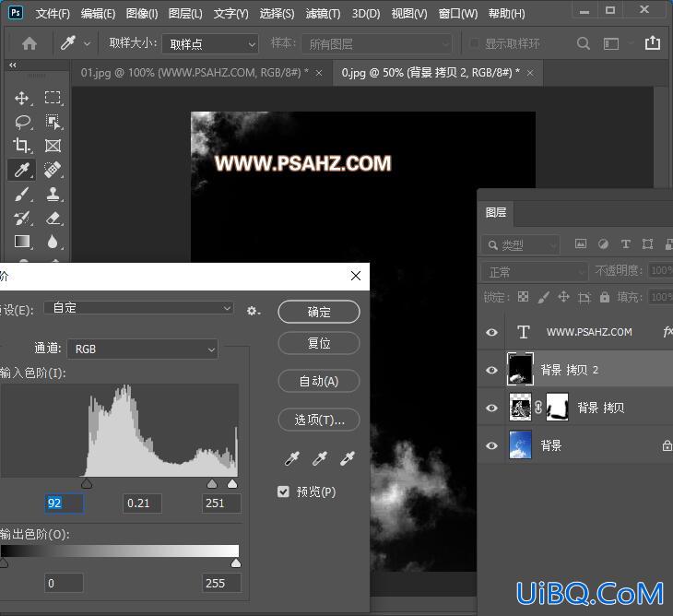Select the Object Selection tool
Screen dimensions: 673x616
(x=53, y=122)
